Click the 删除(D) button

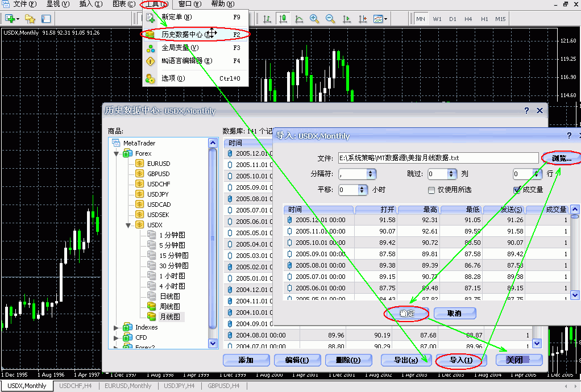(x=348, y=360)
